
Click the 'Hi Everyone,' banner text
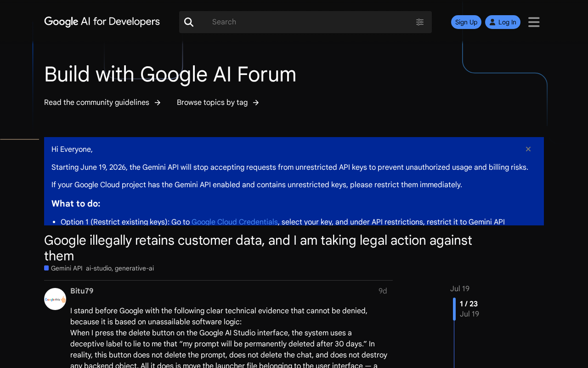(x=72, y=149)
